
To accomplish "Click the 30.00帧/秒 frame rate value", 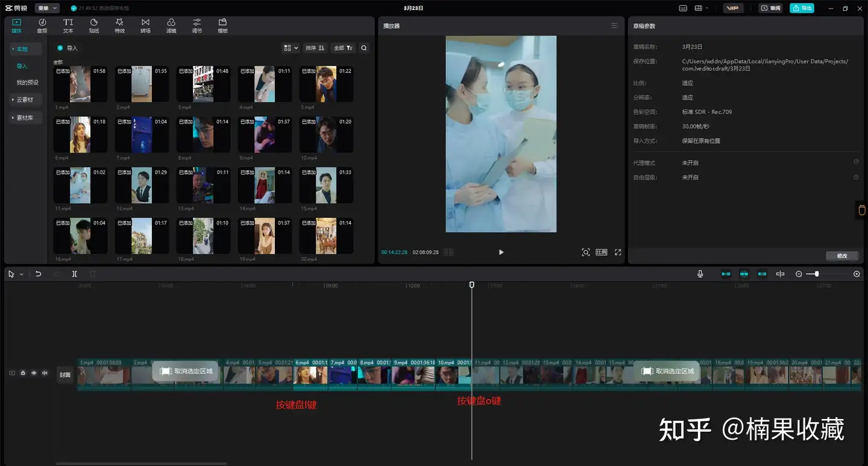I will coord(696,126).
